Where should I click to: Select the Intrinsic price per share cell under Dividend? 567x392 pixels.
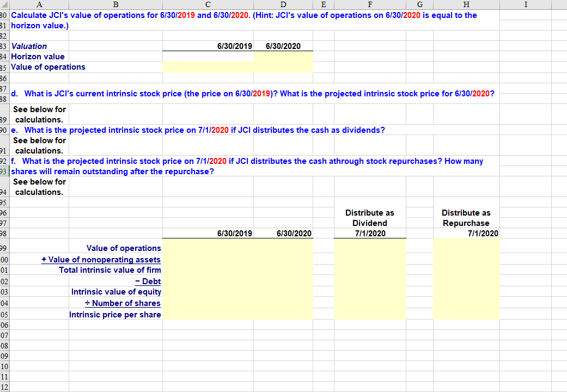click(370, 314)
